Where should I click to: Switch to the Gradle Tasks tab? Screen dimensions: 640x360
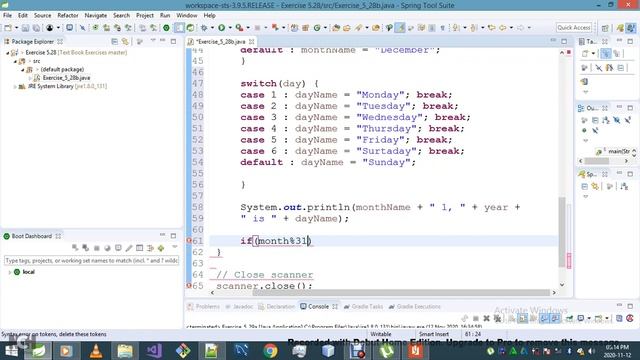(363, 307)
